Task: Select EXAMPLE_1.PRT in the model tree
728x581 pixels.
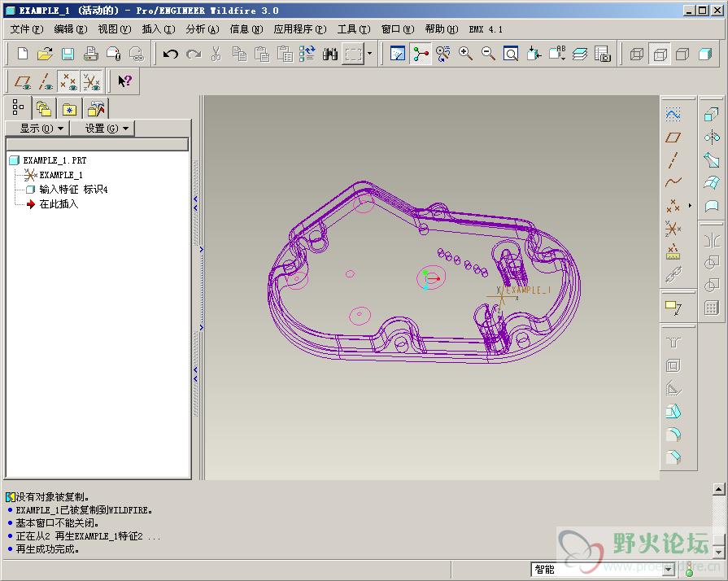Action: (x=54, y=161)
